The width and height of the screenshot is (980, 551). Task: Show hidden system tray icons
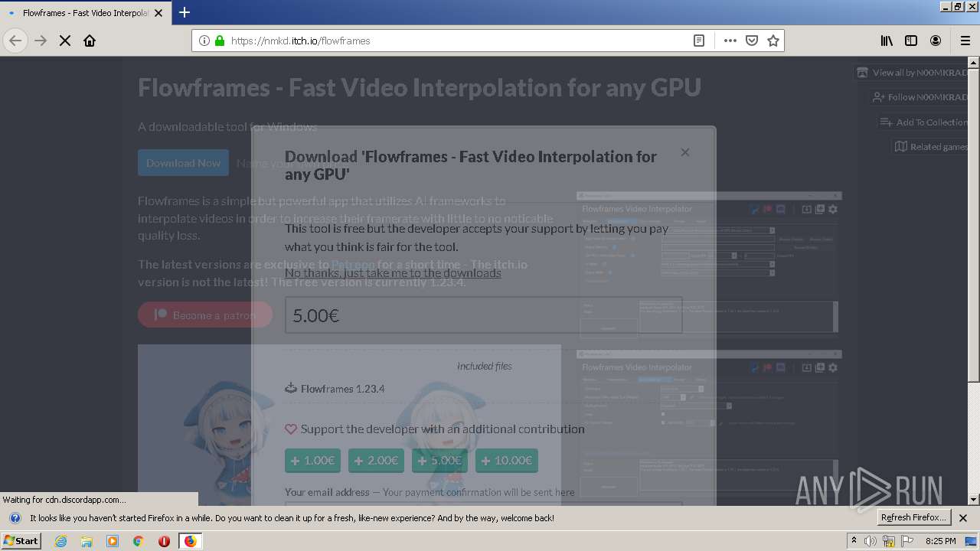pyautogui.click(x=854, y=541)
